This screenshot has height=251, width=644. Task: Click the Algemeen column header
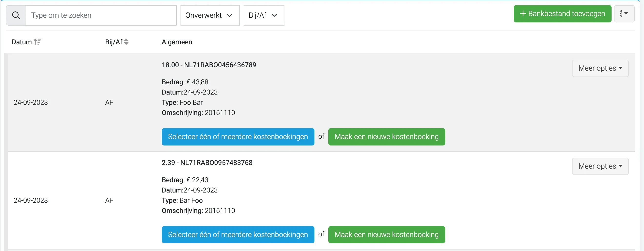click(x=177, y=42)
